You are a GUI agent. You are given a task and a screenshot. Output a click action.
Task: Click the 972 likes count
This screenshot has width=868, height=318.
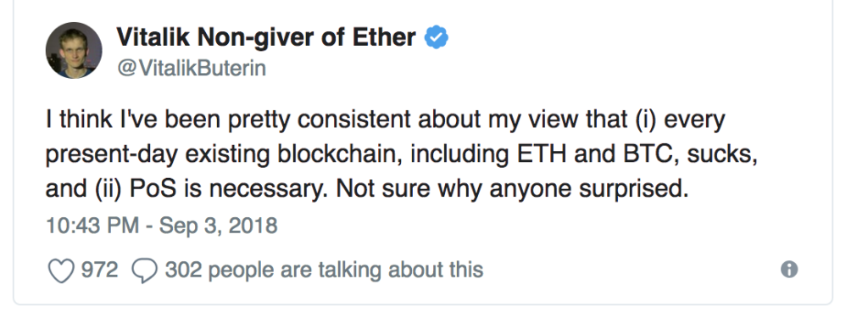(100, 270)
